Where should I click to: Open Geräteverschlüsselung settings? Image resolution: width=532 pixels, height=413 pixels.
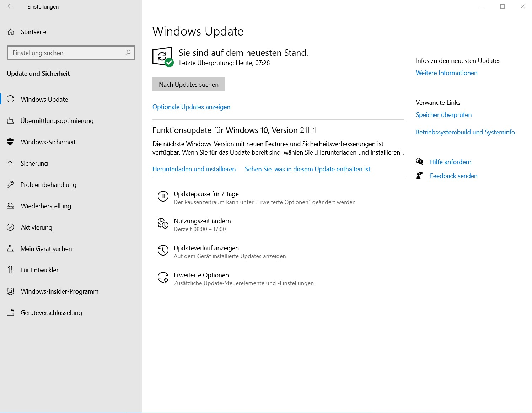[71, 312]
